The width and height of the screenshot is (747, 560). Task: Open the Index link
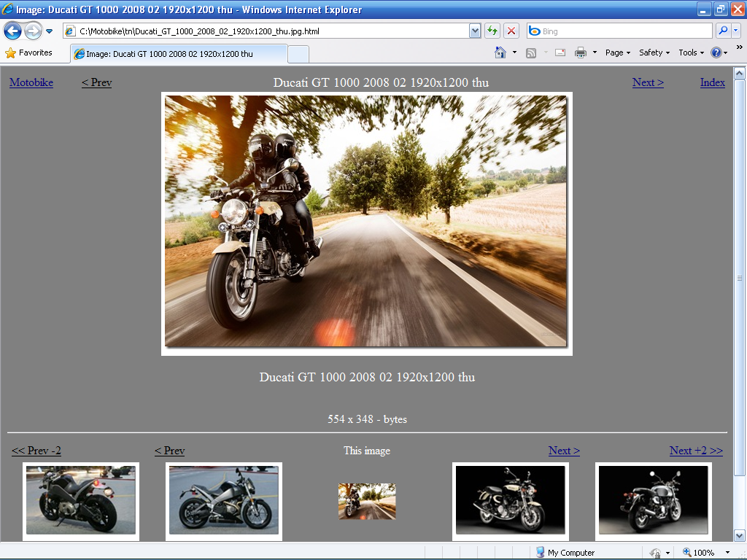pos(712,82)
